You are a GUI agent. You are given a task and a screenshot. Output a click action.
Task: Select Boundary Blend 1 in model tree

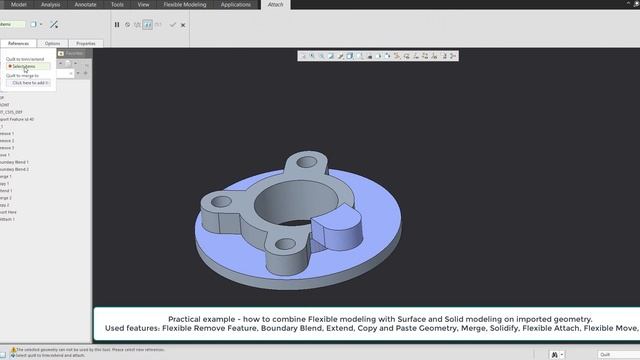(x=14, y=162)
